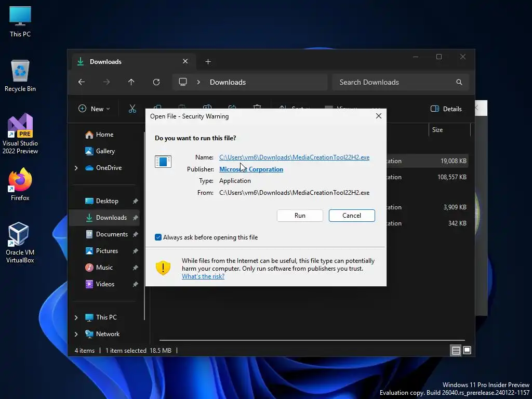Click the Search Downloads field
This screenshot has height=399, width=532.
click(x=401, y=82)
